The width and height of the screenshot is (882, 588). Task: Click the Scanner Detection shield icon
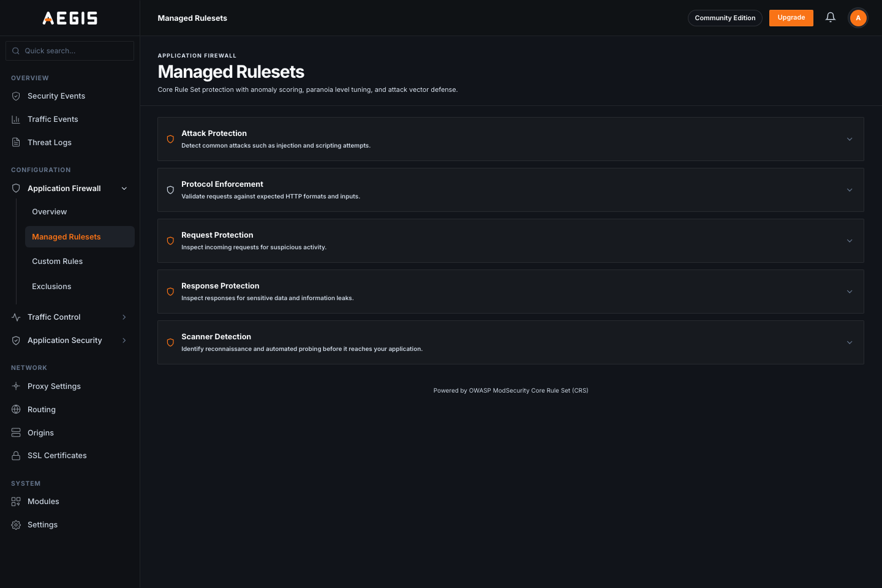170,342
